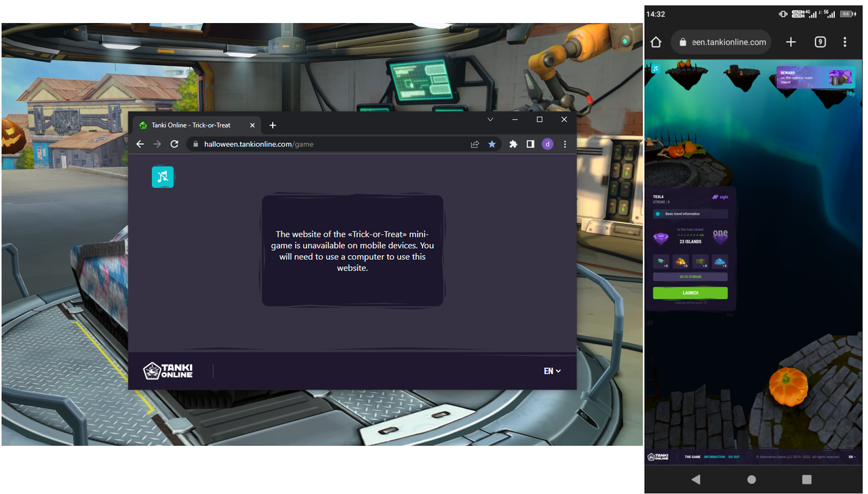Click the gold coins item slot
Viewport: 868px width, 494px height.
681,262
